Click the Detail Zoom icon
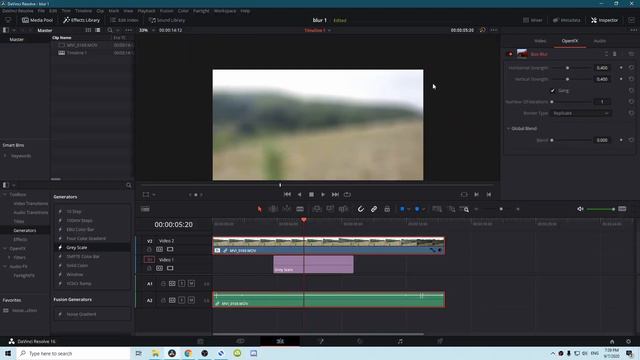This screenshot has height=360, width=640. tap(451, 209)
